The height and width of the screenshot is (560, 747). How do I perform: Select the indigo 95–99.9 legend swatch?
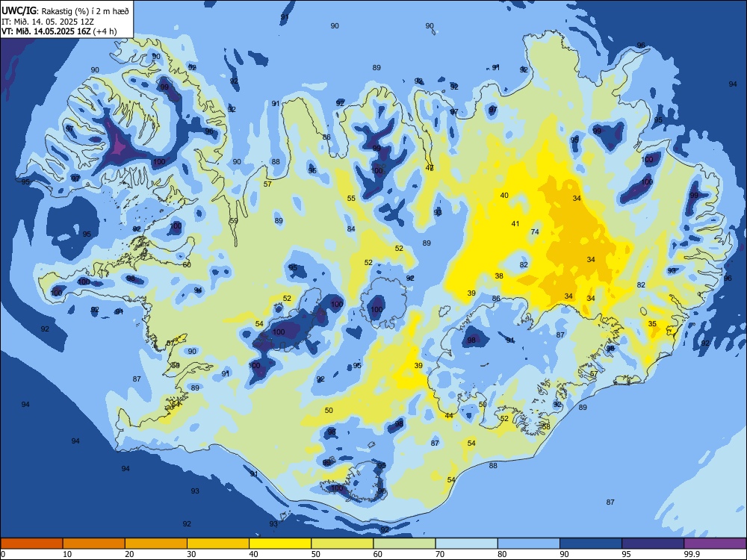[653, 544]
